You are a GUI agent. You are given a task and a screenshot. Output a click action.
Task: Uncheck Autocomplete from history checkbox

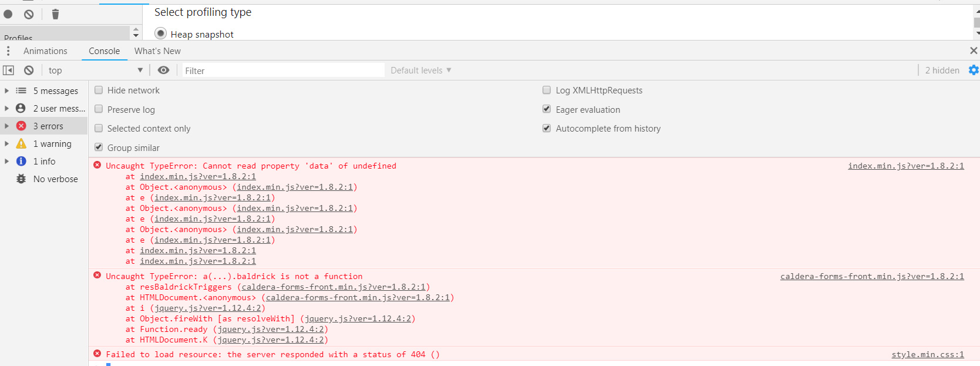(x=547, y=127)
